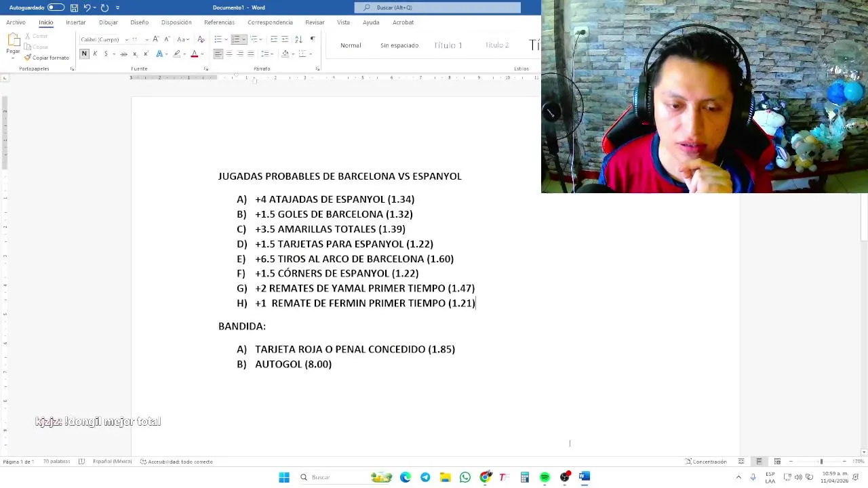Open the Archivo menu
Viewport: 868px width, 488px height.
16,22
